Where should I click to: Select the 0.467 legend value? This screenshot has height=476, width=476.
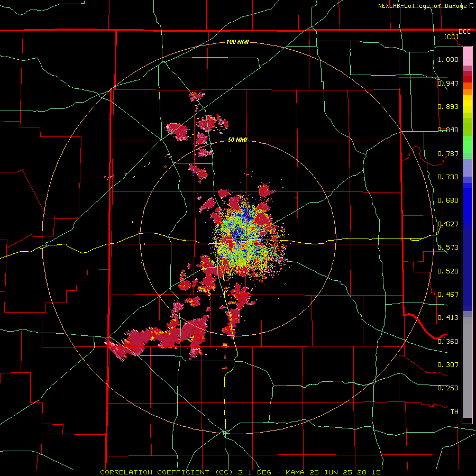(x=448, y=294)
